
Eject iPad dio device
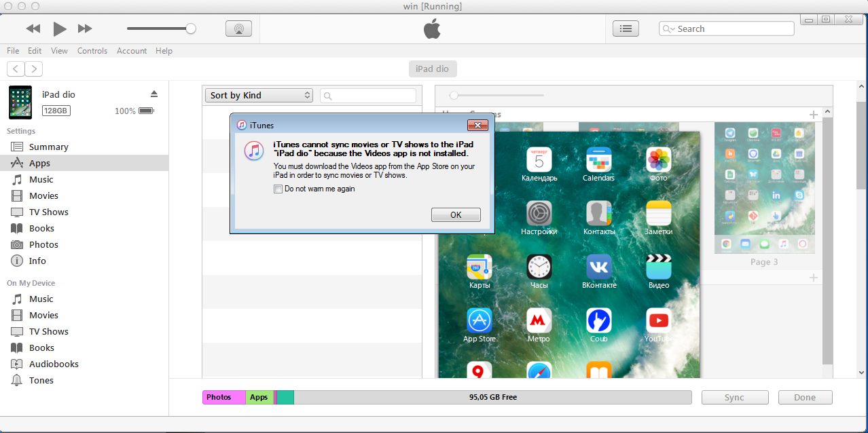pos(154,94)
